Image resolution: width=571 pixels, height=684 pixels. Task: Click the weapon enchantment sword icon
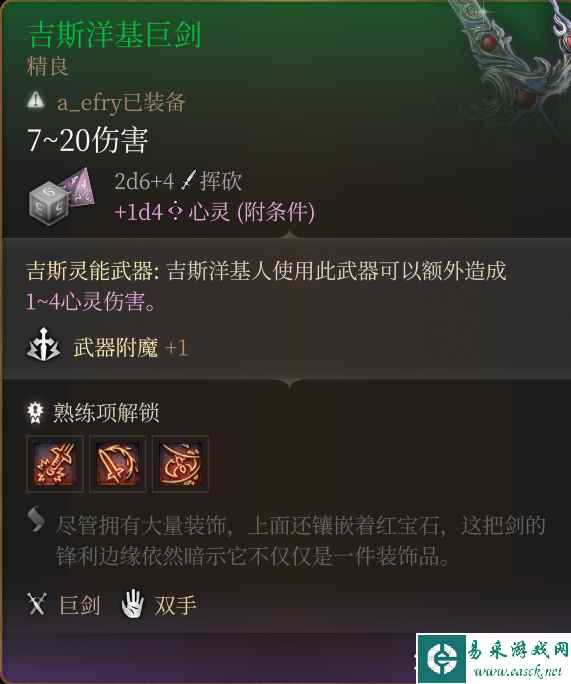click(x=43, y=346)
